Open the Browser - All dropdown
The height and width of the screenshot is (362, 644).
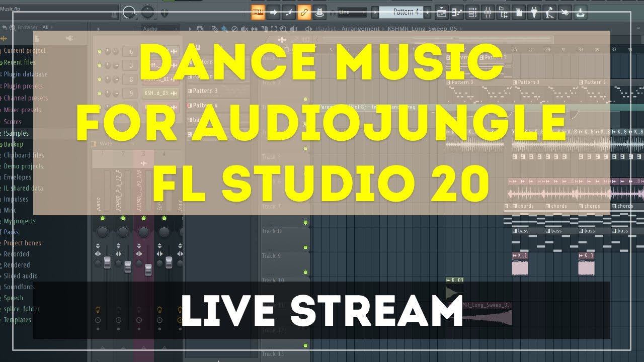pyautogui.click(x=36, y=28)
